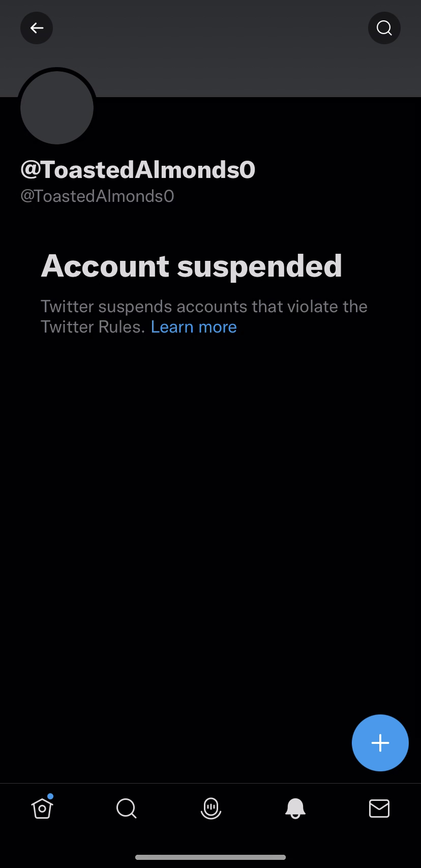The height and width of the screenshot is (868, 421).
Task: Switch to the Search explore tab
Action: click(126, 808)
